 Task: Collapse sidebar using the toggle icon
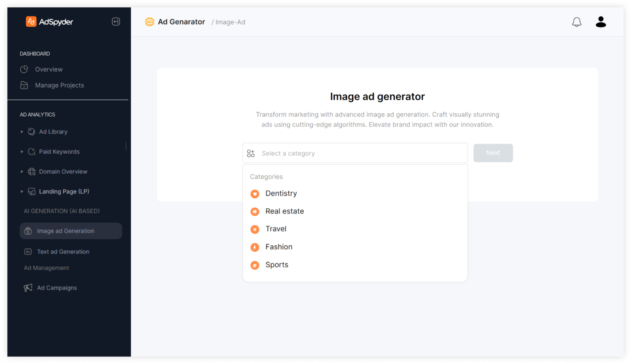tap(116, 22)
